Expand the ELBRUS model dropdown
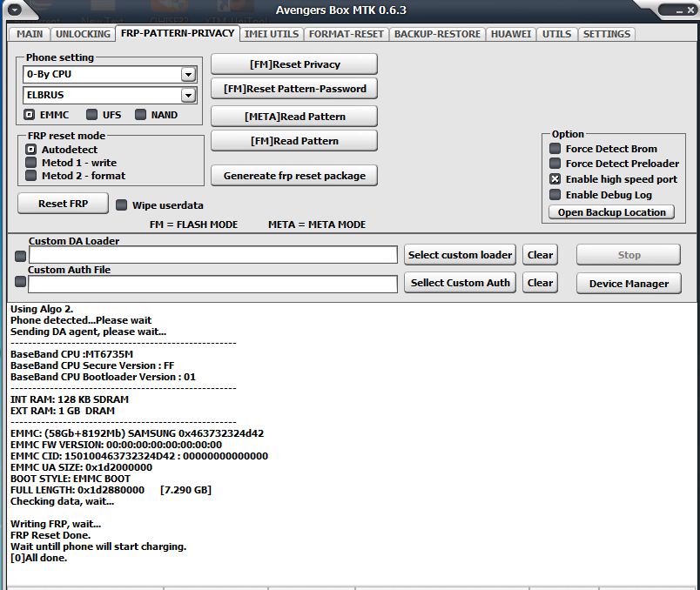This screenshot has width=700, height=590. click(188, 95)
